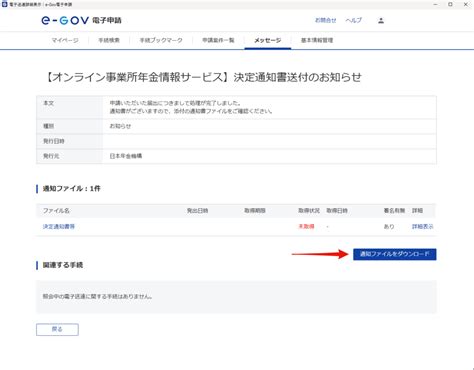This screenshot has height=370, width=474.
Task: Click the 取得期限 column header
Action: tap(255, 211)
